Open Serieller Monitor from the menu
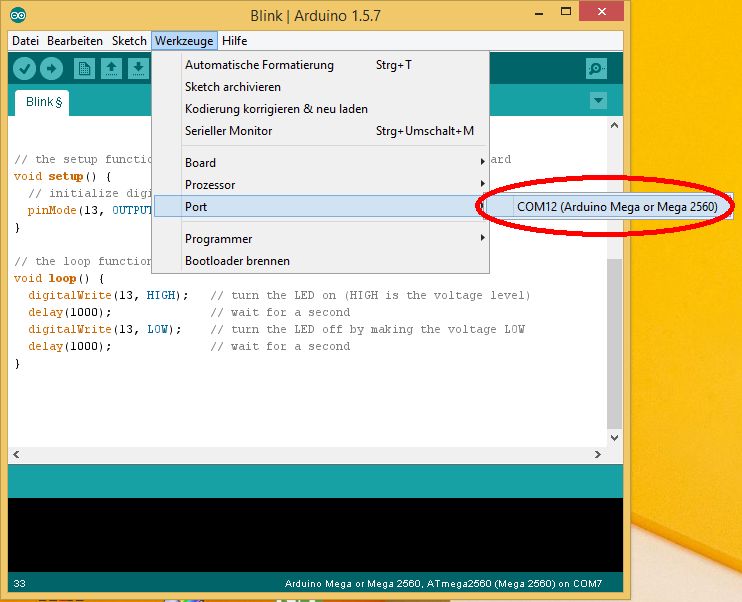This screenshot has height=602, width=742. click(321, 131)
